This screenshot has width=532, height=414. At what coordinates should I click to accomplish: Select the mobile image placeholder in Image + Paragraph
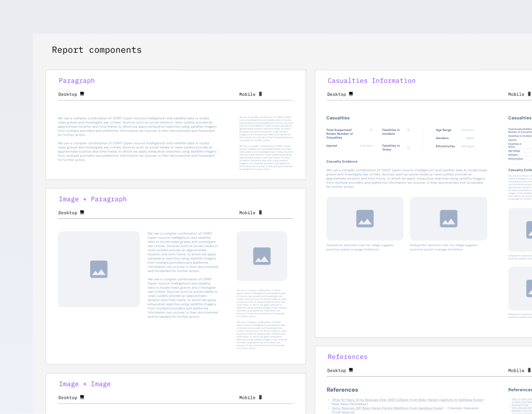261,256
